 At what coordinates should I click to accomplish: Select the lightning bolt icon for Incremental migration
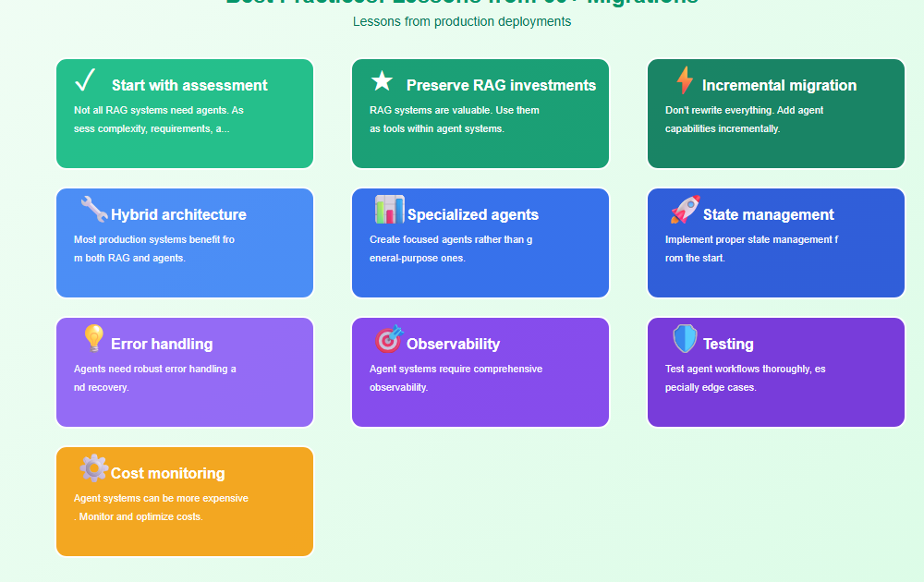tap(685, 81)
